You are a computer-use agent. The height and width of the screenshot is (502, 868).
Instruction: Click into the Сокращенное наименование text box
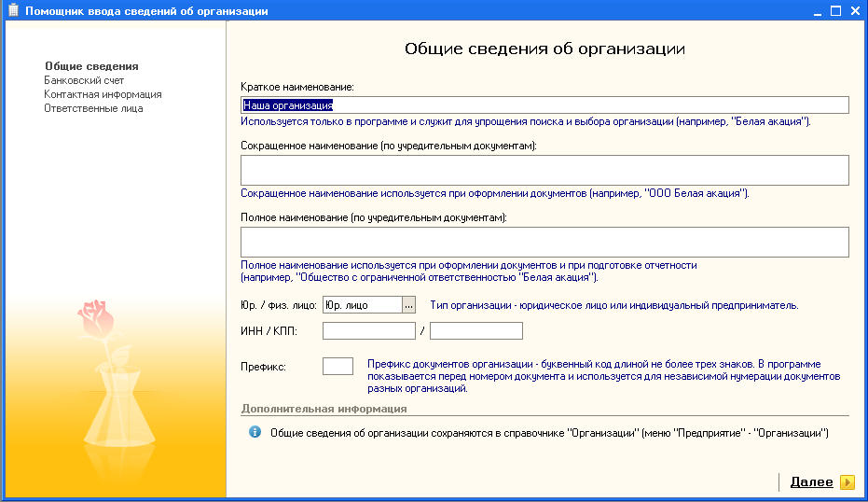click(544, 171)
